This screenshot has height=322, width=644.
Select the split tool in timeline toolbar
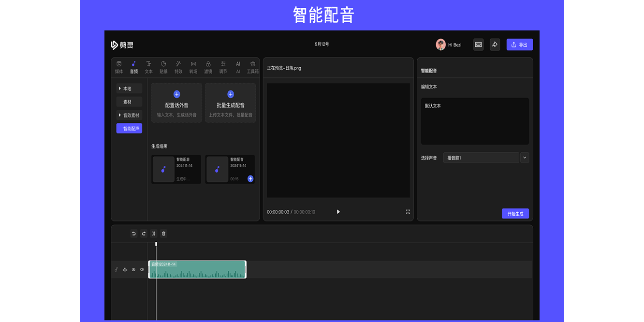[x=154, y=234]
